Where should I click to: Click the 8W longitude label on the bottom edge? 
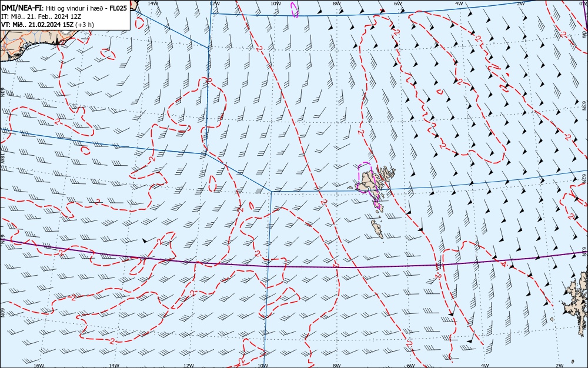[x=337, y=366]
